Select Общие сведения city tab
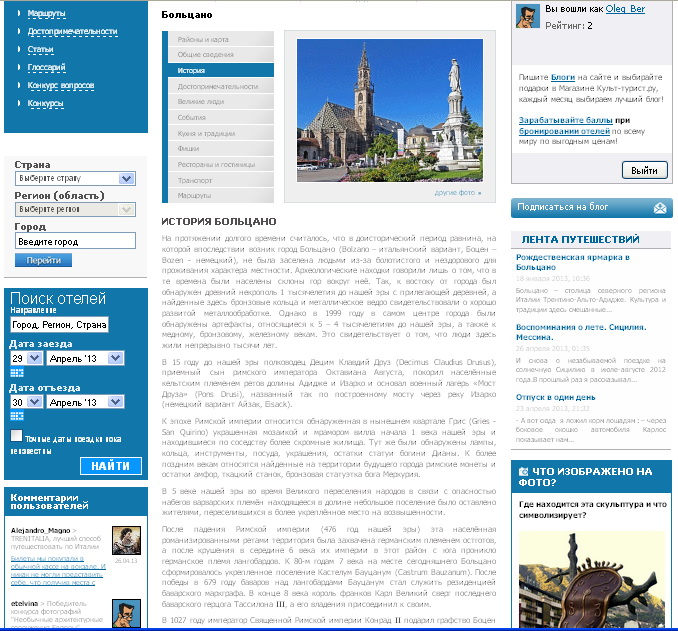The height and width of the screenshot is (631, 678). [221, 54]
